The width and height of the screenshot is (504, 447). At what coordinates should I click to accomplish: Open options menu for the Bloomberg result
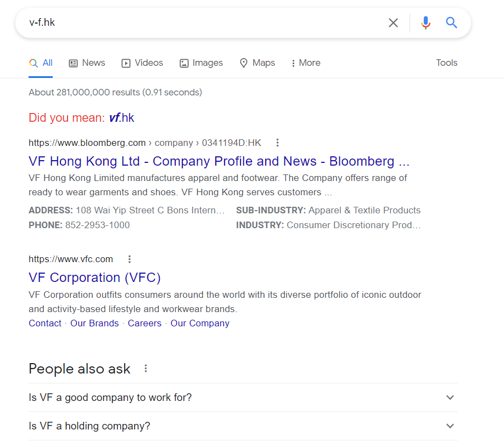[277, 143]
